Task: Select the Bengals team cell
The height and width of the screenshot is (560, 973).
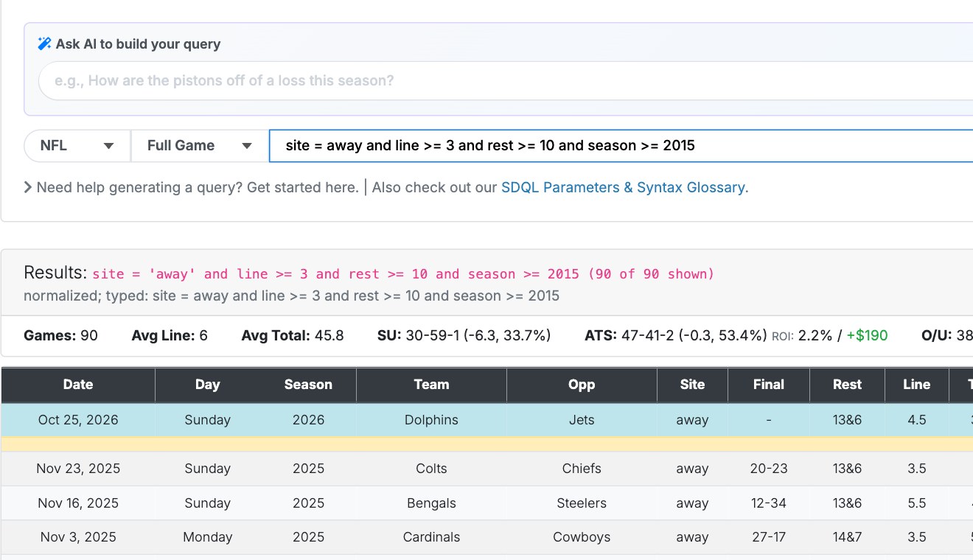Action: pos(432,503)
